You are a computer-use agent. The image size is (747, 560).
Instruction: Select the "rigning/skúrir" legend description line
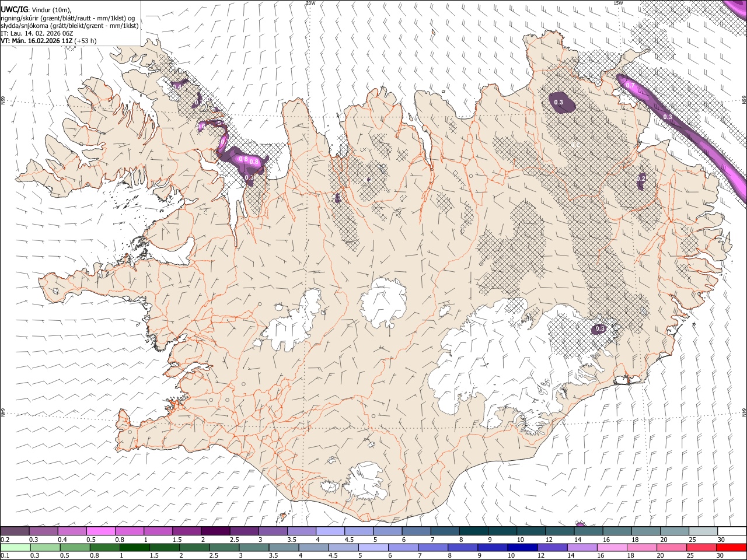pyautogui.click(x=68, y=18)
